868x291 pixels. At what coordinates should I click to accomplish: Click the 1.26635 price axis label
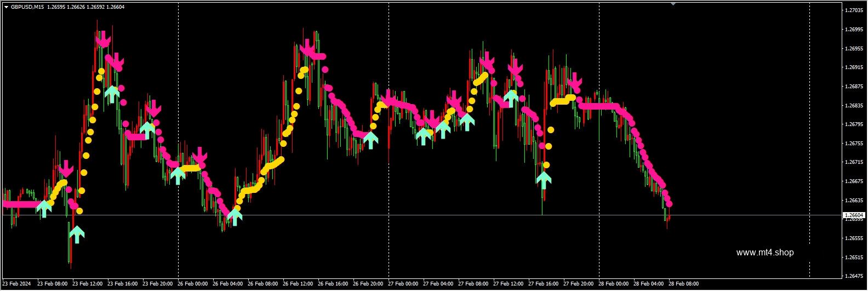[854, 201]
